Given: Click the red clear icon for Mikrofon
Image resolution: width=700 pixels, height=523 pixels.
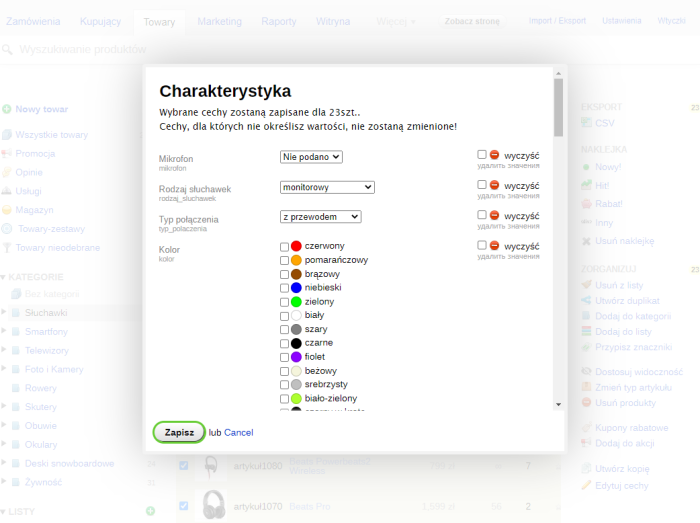Looking at the screenshot, I should [x=494, y=156].
